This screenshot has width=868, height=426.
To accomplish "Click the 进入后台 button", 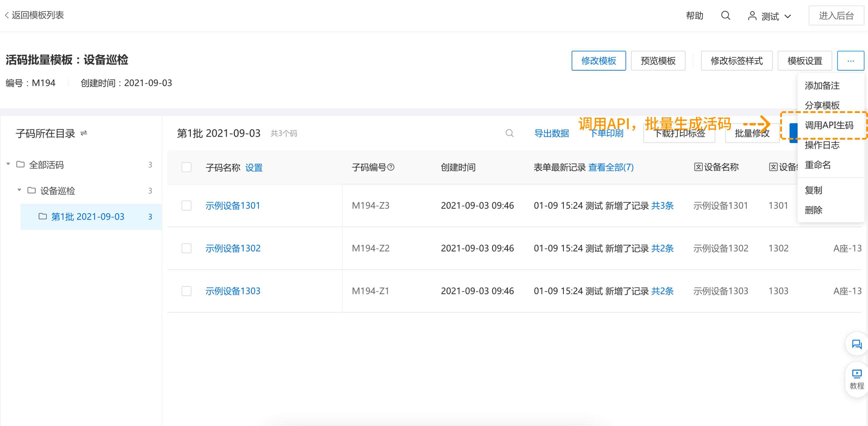I will (x=836, y=15).
